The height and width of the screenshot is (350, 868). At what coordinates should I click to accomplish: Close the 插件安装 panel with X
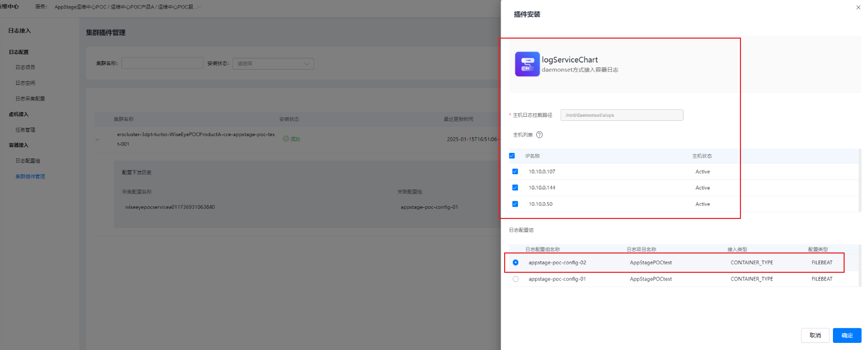click(858, 8)
